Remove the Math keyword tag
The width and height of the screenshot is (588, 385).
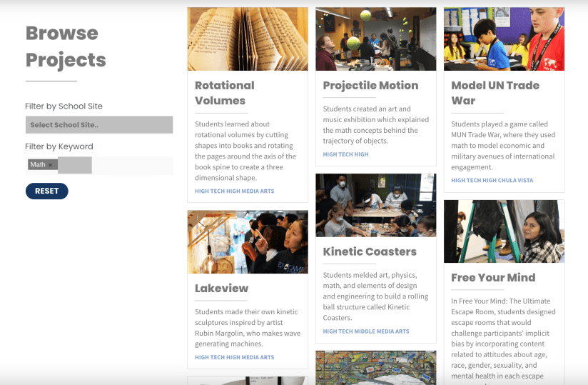pos(51,165)
